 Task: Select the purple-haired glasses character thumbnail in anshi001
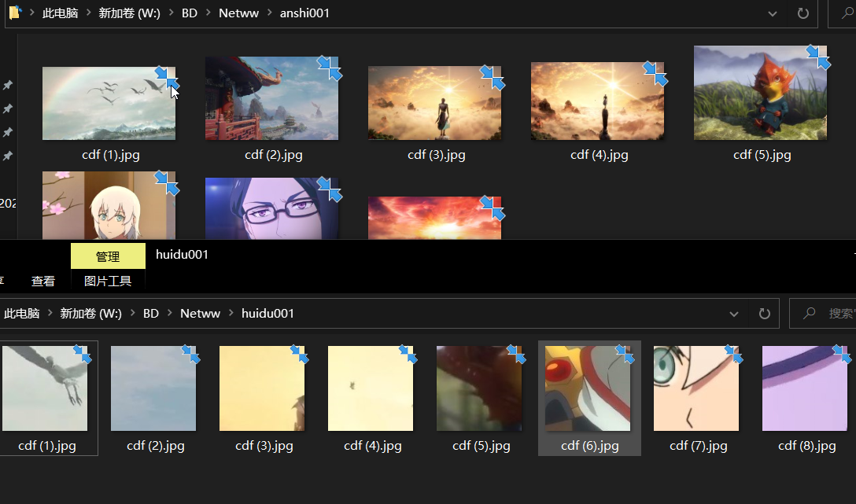click(x=272, y=208)
